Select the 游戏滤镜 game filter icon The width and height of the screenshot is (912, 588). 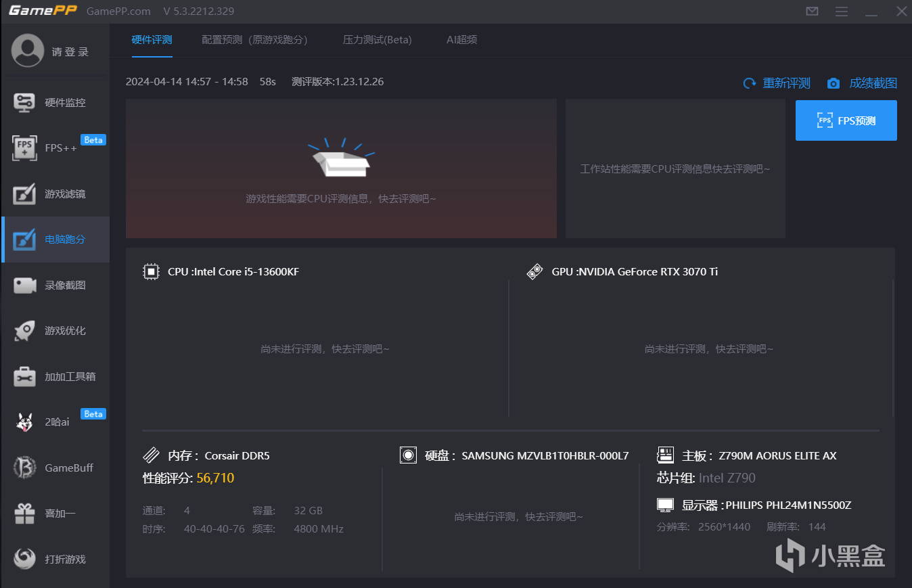pos(25,194)
